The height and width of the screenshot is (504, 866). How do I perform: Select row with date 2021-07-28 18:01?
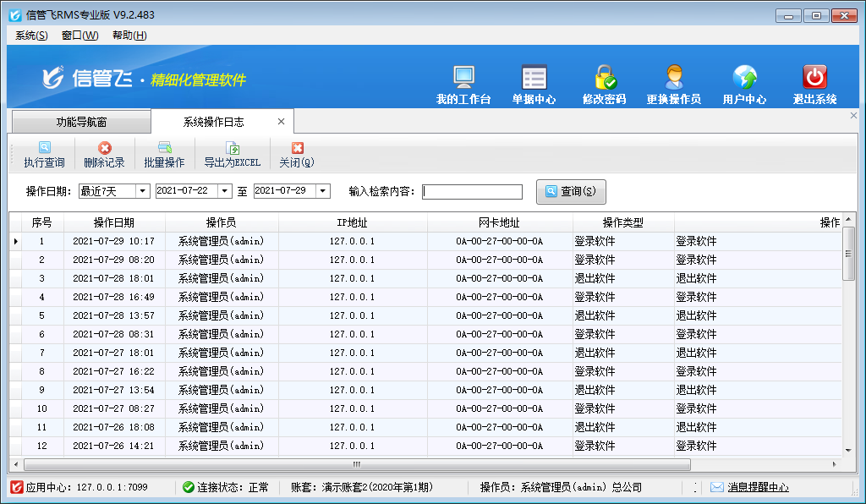coord(426,278)
